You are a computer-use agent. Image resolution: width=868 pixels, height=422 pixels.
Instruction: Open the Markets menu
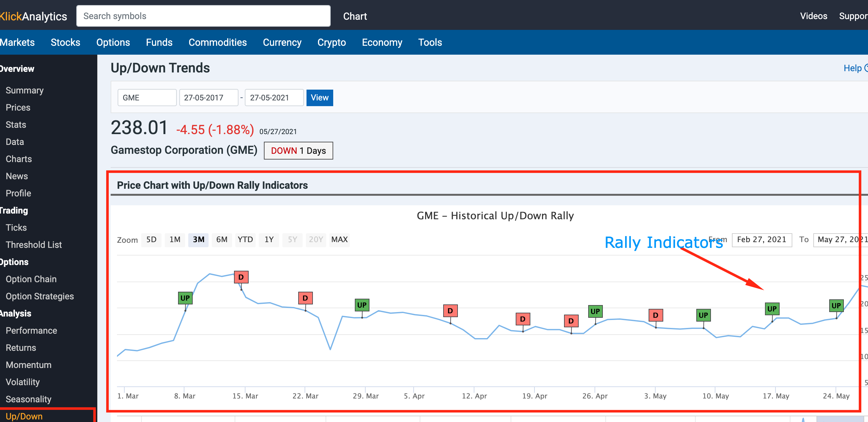[x=17, y=42]
